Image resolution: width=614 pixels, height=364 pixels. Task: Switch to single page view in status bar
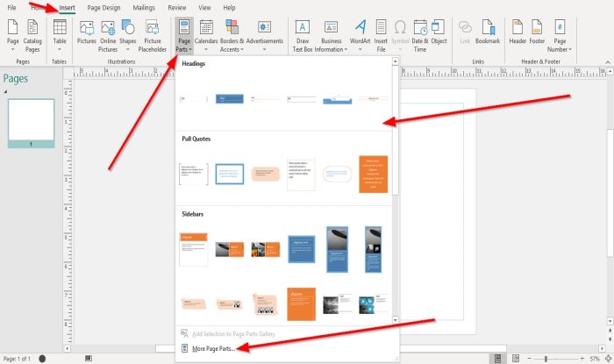click(496, 359)
